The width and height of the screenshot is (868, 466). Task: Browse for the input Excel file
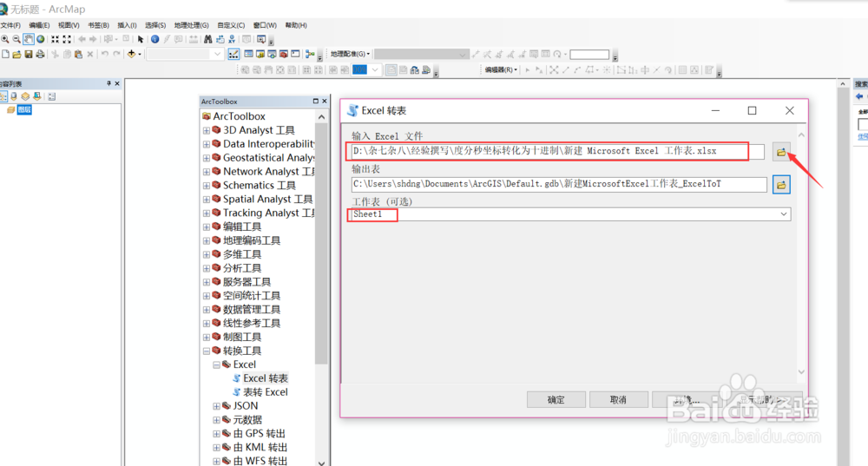click(x=781, y=152)
